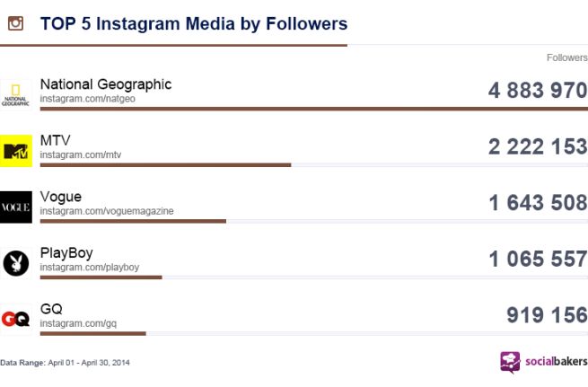This screenshot has height=387, width=588.
Task: Open the instagram.com/gq link
Action: [78, 322]
